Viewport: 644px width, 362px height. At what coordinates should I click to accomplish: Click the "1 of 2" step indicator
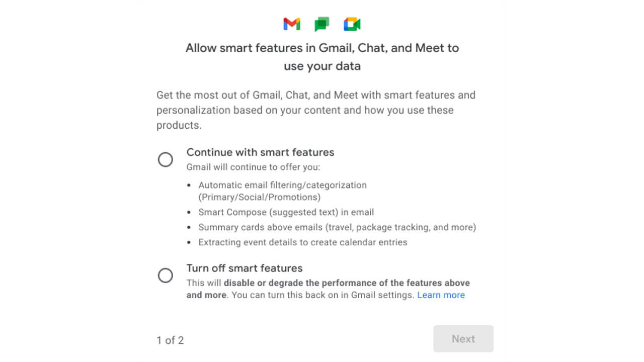click(x=170, y=340)
